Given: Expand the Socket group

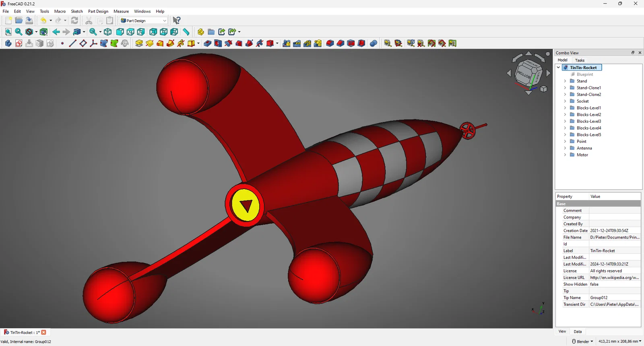Looking at the screenshot, I should pyautogui.click(x=565, y=101).
